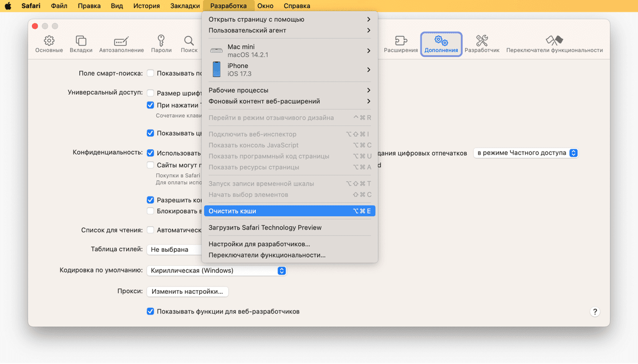638x364 pixels.
Task: Open the Safari application menu
Action: (31, 6)
